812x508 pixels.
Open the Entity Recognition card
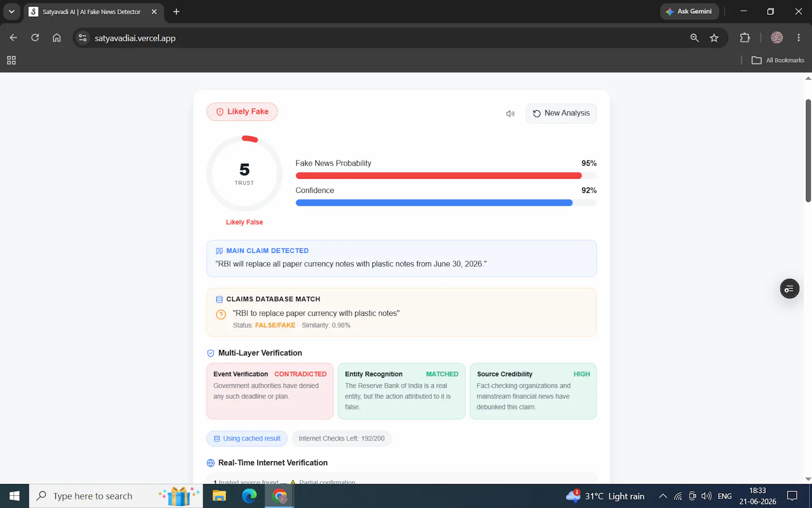[x=401, y=391]
